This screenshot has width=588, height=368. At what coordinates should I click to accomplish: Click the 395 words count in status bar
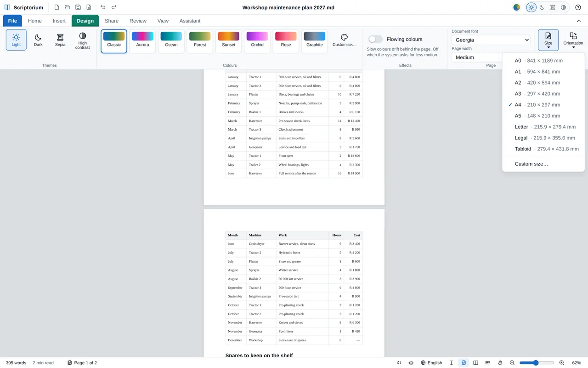16,363
